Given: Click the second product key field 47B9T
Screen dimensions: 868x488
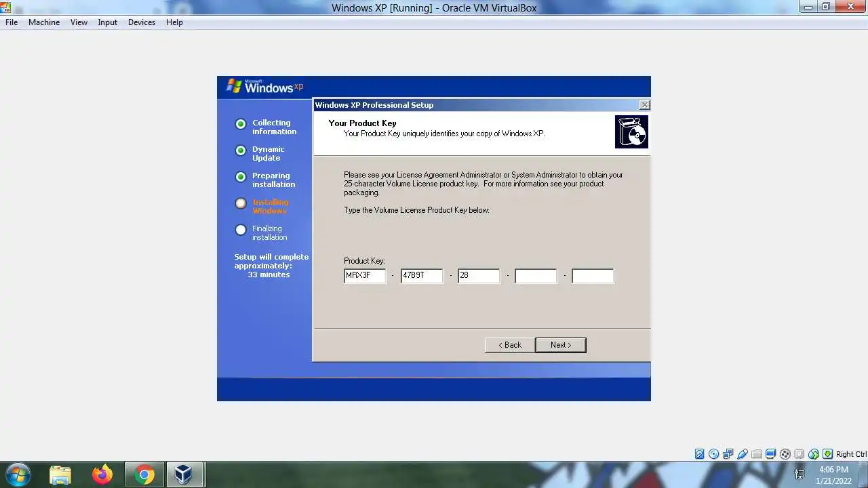Looking at the screenshot, I should click(422, 276).
